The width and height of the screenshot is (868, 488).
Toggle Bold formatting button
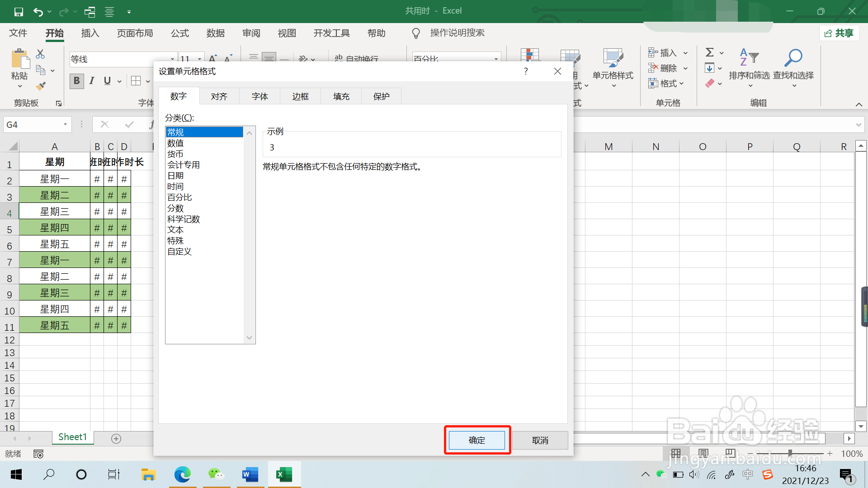click(x=77, y=81)
